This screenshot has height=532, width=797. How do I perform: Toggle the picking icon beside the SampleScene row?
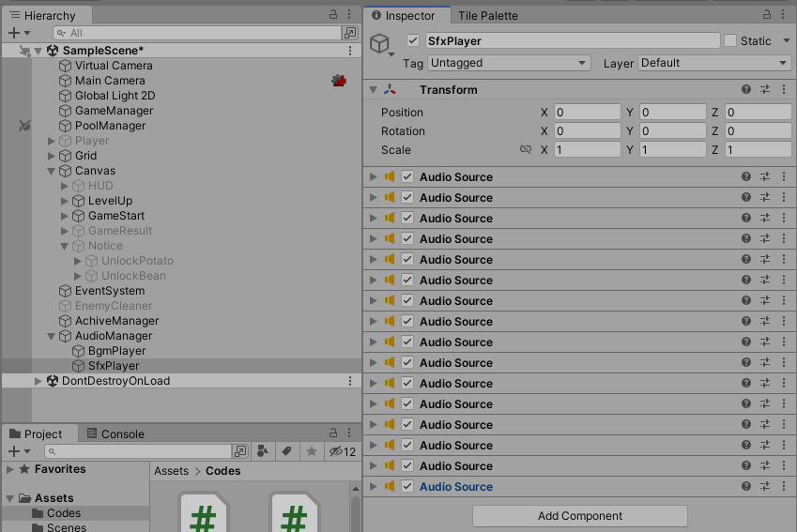click(x=24, y=51)
